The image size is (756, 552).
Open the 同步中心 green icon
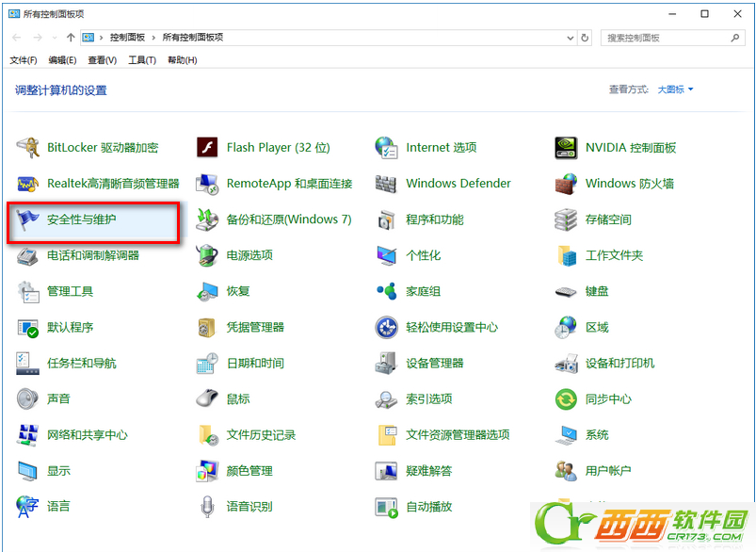pyautogui.click(x=566, y=399)
